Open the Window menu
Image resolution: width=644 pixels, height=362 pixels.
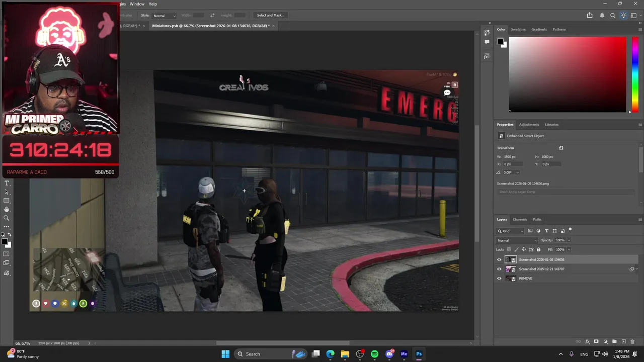pyautogui.click(x=137, y=4)
